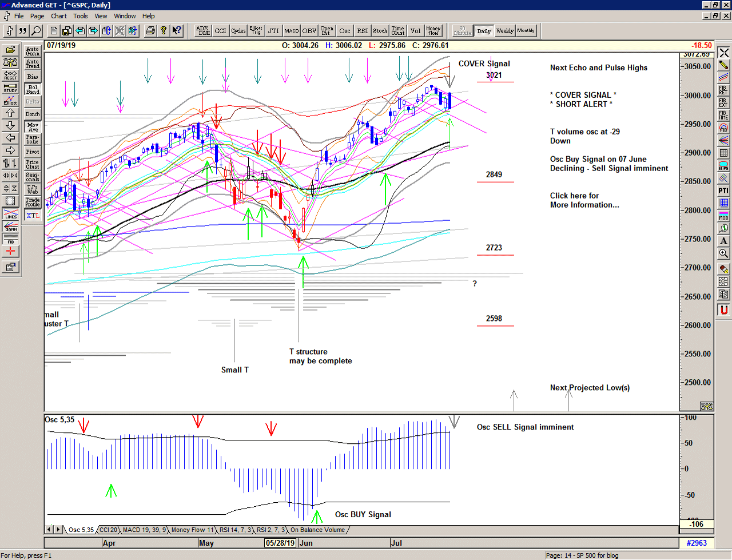
Task: Pick the FIB RET retracement tool
Action: 723,90
